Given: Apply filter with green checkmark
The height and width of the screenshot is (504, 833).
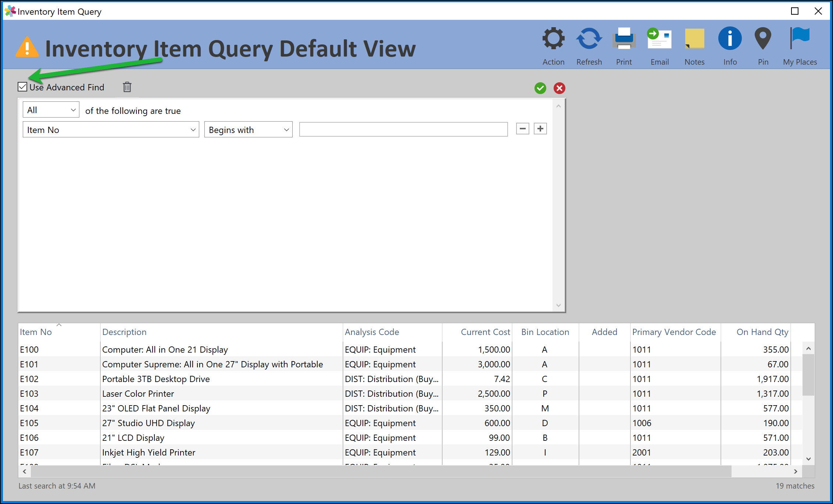Looking at the screenshot, I should tap(540, 88).
